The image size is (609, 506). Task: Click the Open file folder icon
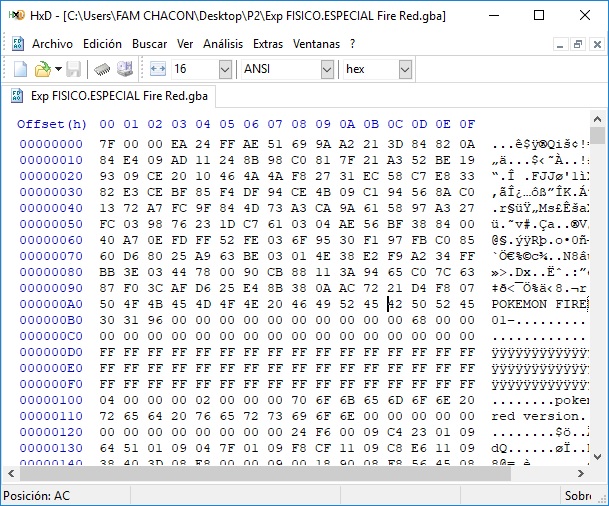[42, 69]
